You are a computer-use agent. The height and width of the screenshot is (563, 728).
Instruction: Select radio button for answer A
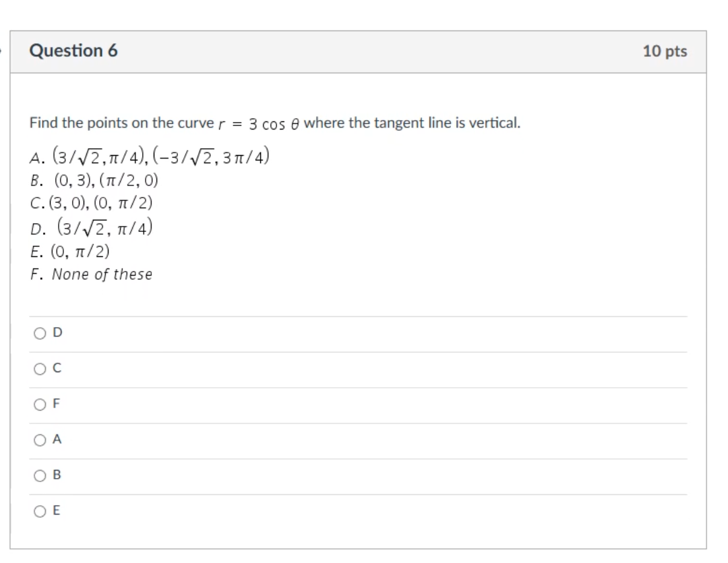click(40, 439)
